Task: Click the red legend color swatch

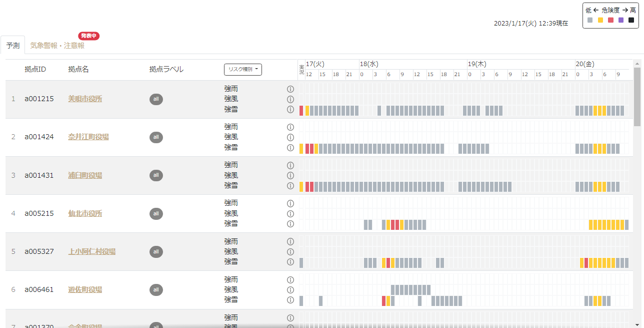Action: 610,20
